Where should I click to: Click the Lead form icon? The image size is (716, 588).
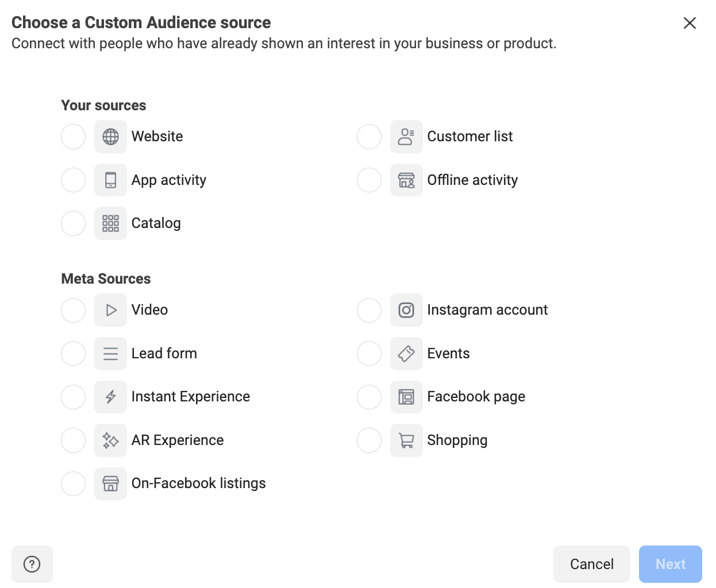coord(110,353)
